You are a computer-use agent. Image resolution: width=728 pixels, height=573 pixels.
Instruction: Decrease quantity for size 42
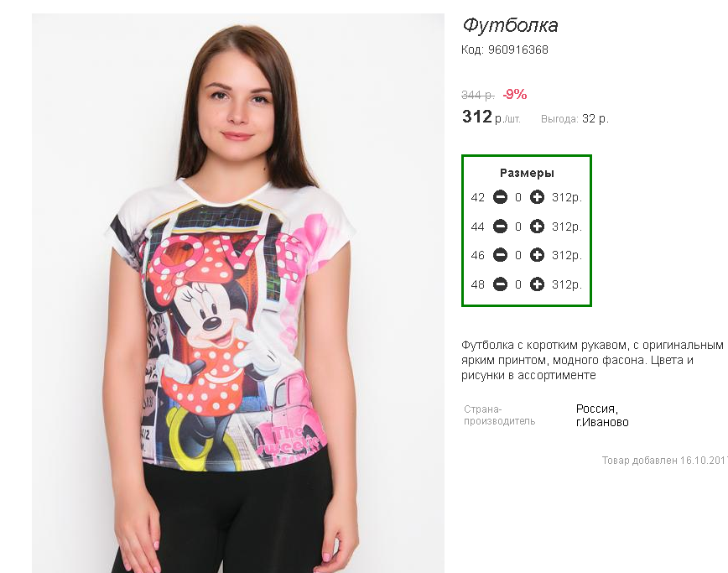[500, 197]
